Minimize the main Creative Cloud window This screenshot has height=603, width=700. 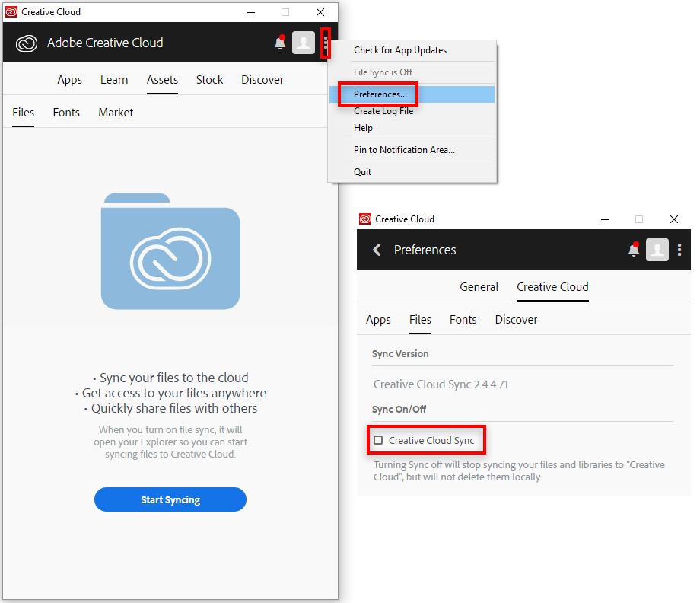[251, 12]
